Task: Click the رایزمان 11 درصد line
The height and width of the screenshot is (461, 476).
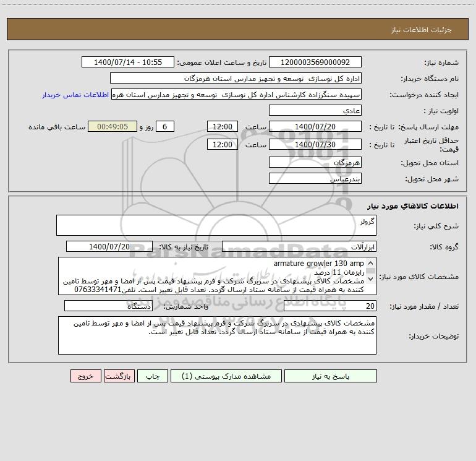Action: 339,272
